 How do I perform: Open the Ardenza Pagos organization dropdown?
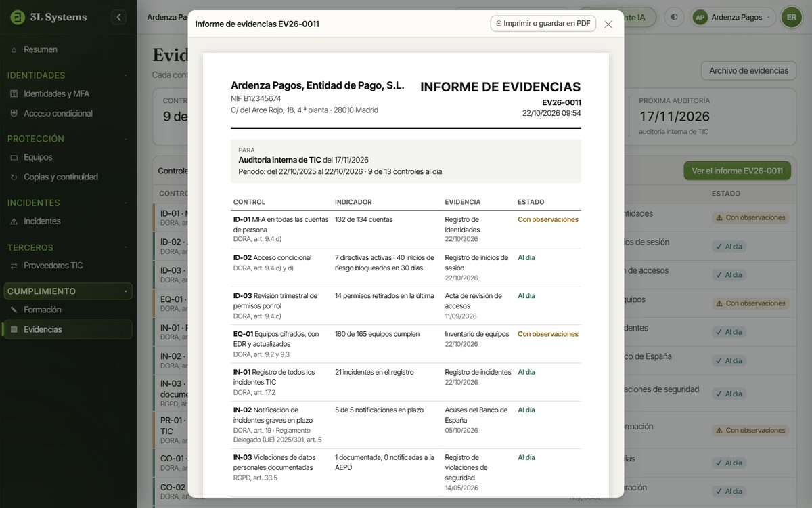click(x=733, y=17)
